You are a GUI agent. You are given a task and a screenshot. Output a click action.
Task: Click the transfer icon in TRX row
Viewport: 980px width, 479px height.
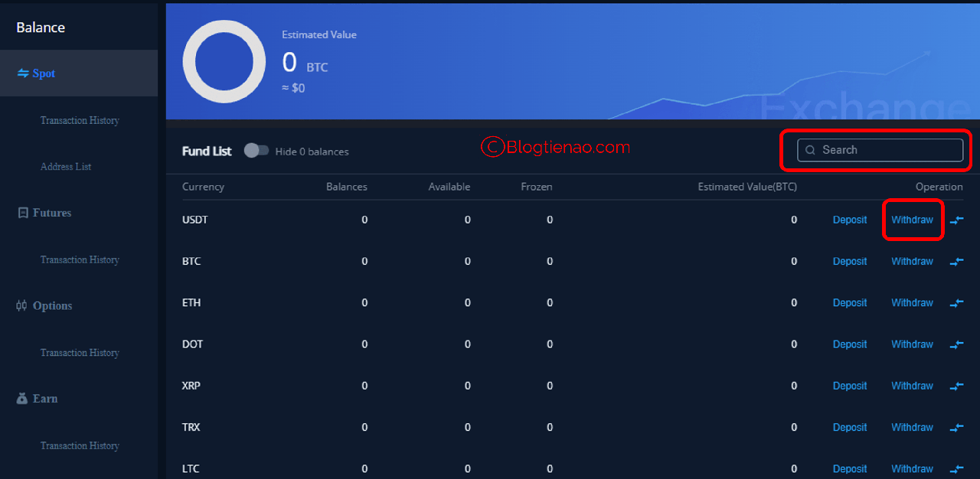[x=956, y=428]
